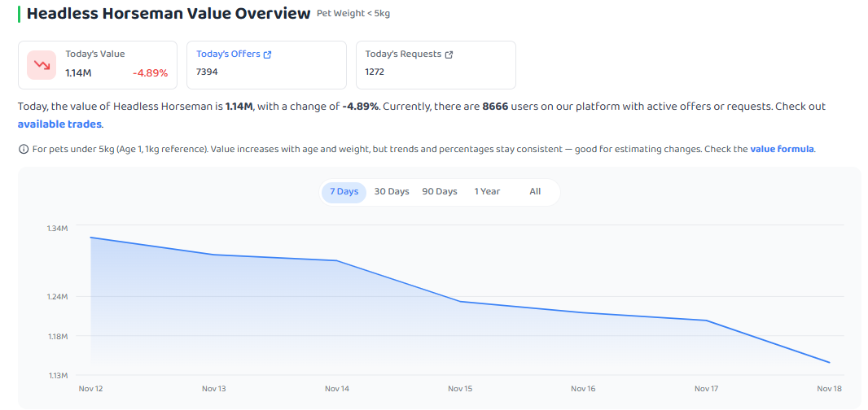Open Today's Offers link text
This screenshot has height=410, width=868.
point(228,55)
